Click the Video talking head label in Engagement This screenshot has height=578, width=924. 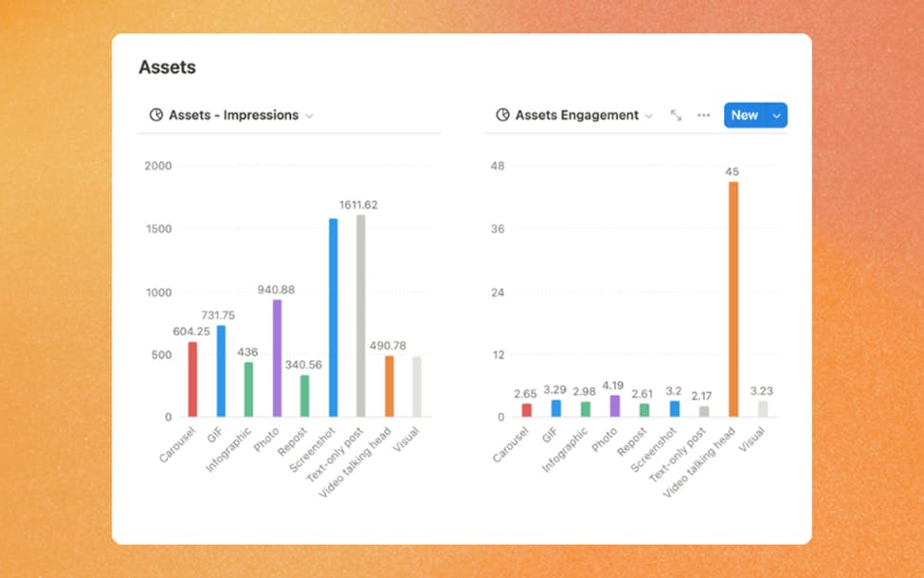(x=698, y=462)
